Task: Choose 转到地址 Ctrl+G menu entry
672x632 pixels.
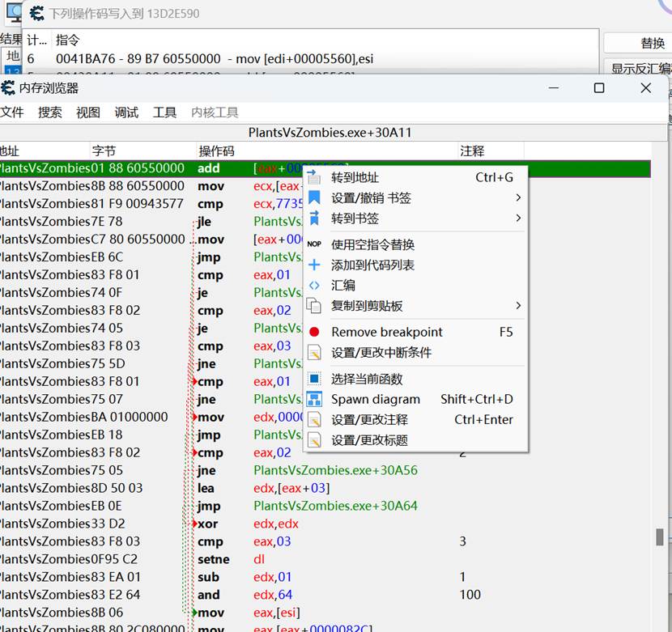Action: tap(415, 177)
